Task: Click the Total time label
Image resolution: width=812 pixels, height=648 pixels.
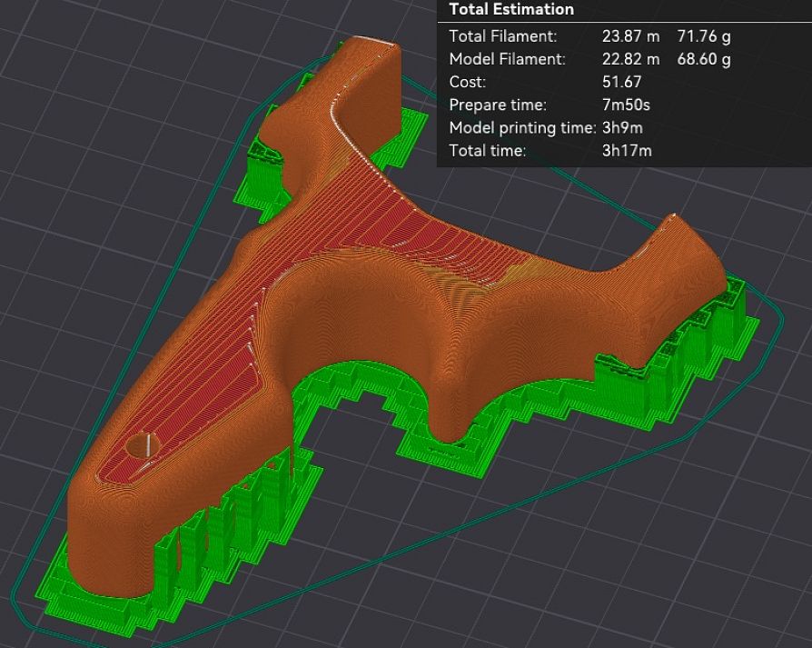Action: point(488,151)
